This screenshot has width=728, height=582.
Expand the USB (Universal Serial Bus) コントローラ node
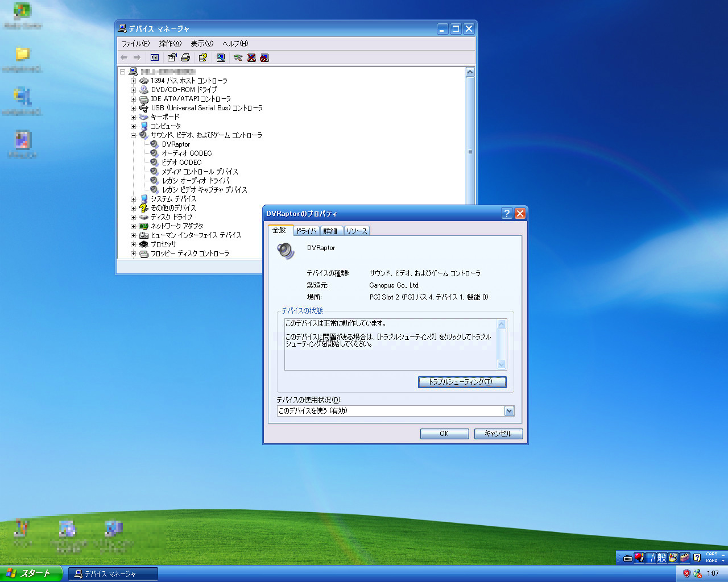pyautogui.click(x=134, y=108)
